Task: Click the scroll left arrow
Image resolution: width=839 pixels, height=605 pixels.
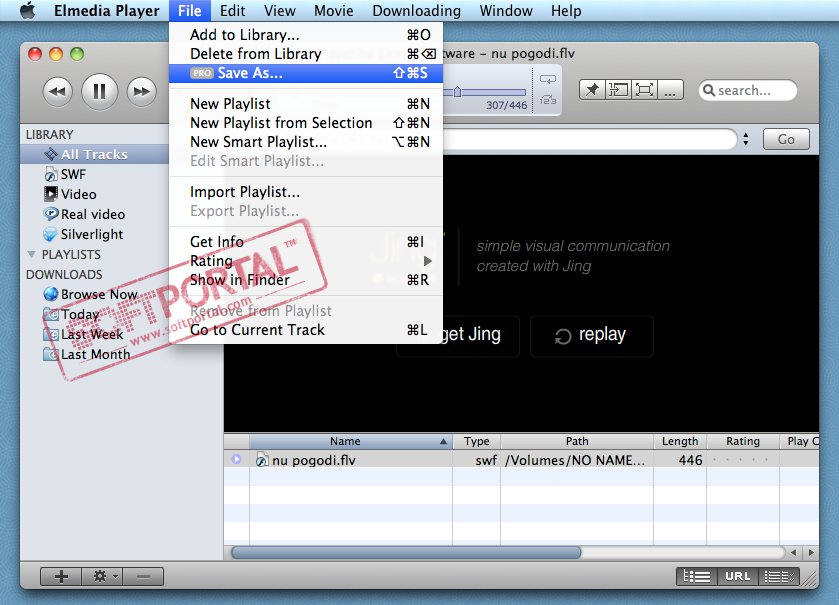Action: [794, 553]
